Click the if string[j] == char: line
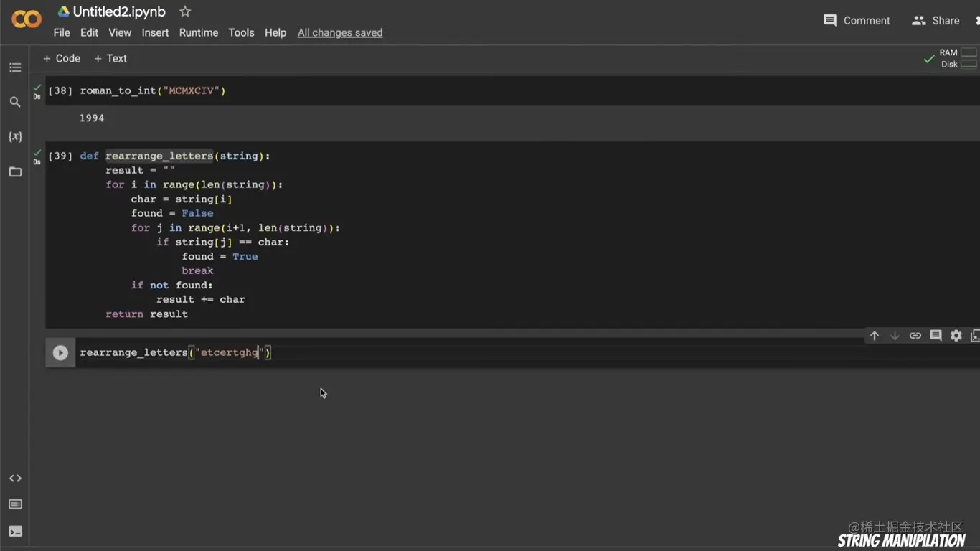Image resolution: width=980 pixels, height=551 pixels. pos(222,242)
